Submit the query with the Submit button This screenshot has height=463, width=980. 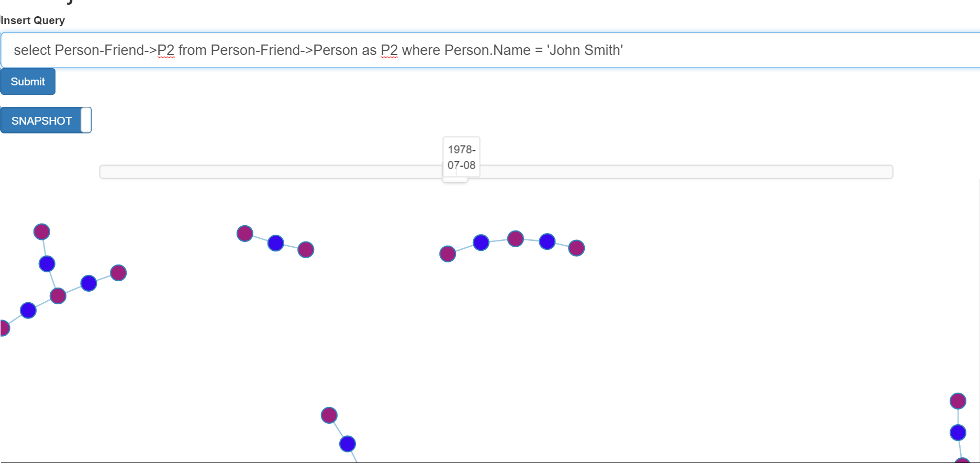[28, 82]
